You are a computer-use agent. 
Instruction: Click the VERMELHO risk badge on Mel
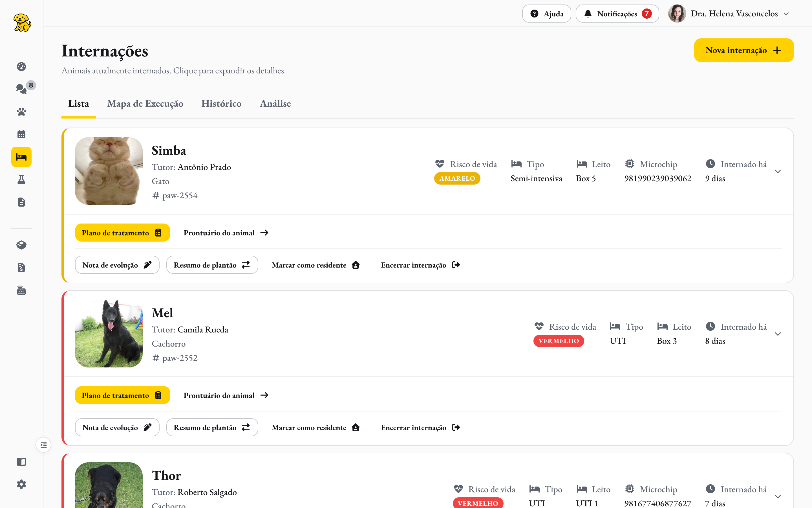click(x=559, y=341)
